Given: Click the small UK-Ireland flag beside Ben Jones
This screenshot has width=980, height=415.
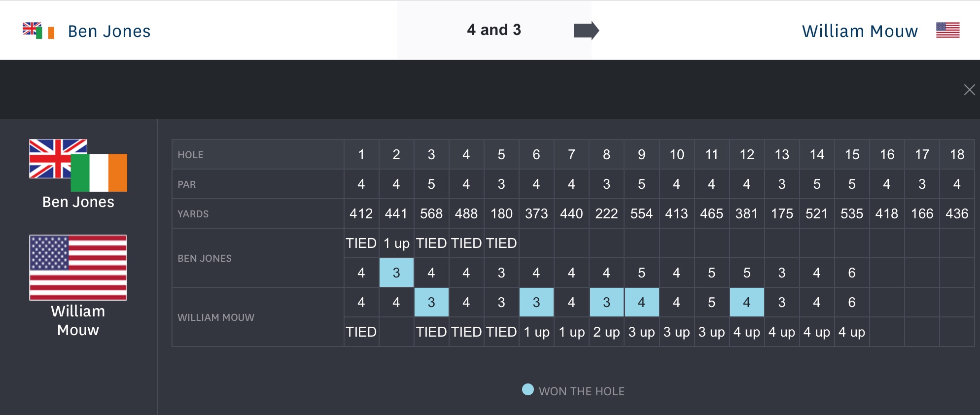Looking at the screenshot, I should tap(38, 31).
